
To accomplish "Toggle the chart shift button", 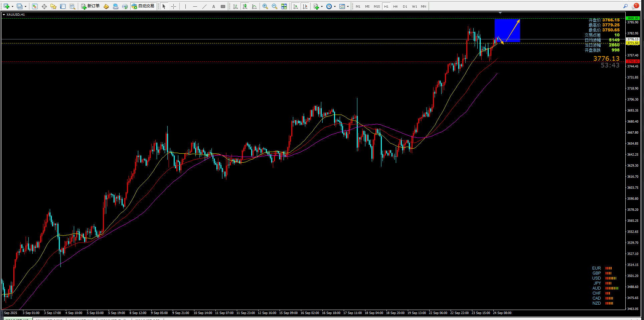I will point(305,6).
